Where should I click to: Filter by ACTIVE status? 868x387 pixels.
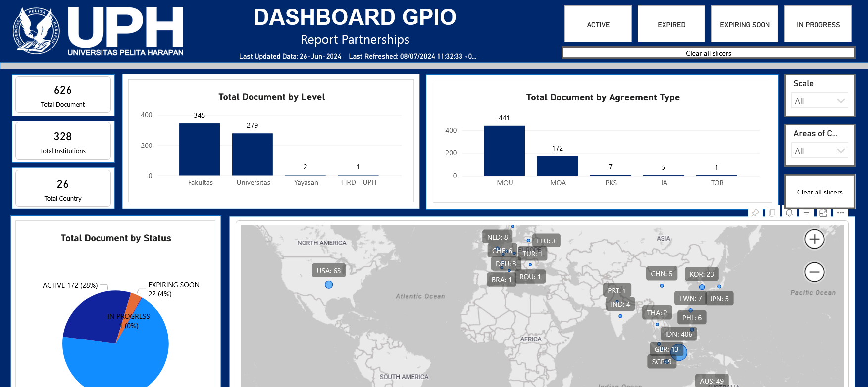(x=598, y=24)
